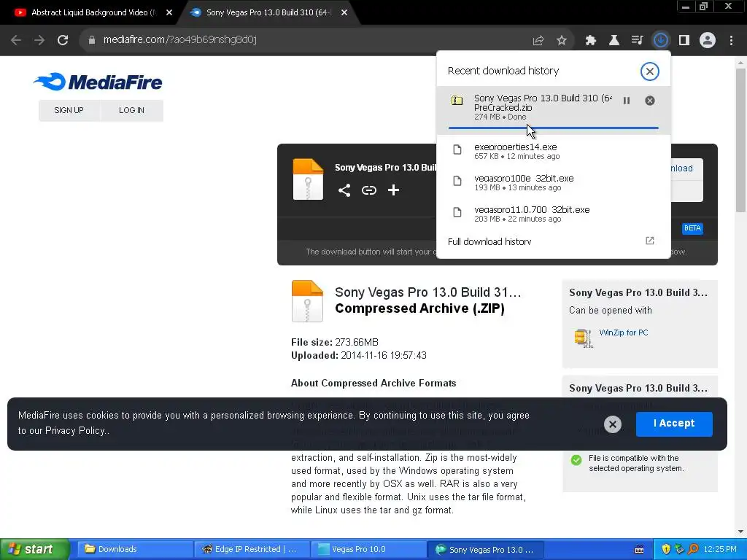Open the WinZip for PC link
This screenshot has height=560, width=747.
click(x=623, y=332)
